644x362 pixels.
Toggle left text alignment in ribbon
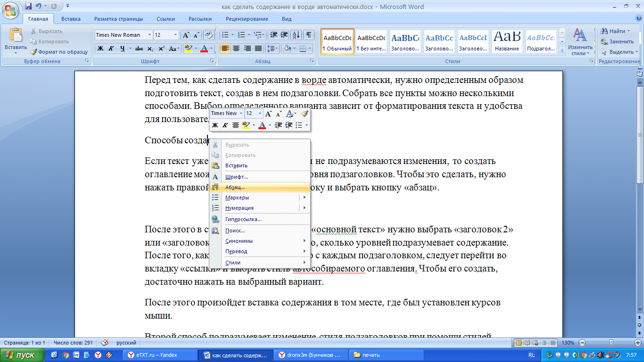pos(225,49)
